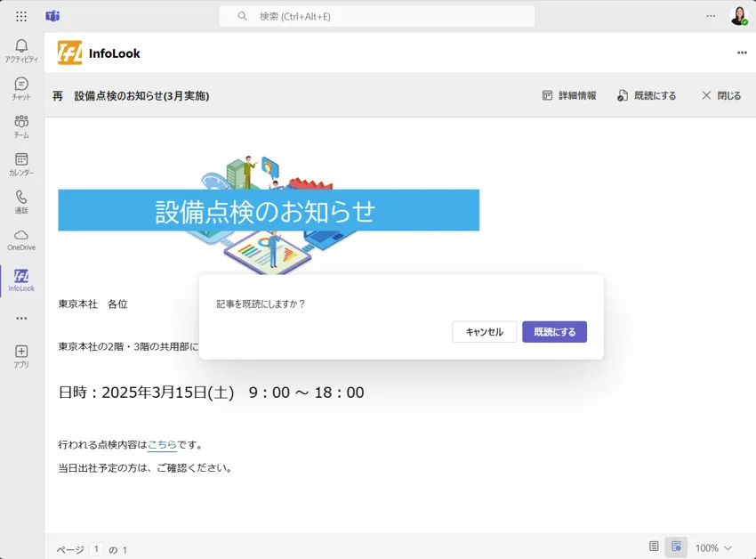Switch to plain page layout view
The width and height of the screenshot is (756, 559).
(654, 547)
